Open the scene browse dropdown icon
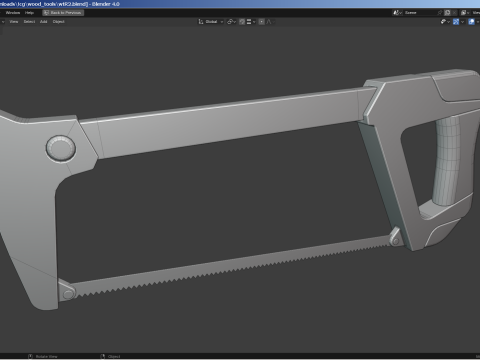Screen dimensions: 480x360 [x=397, y=13]
